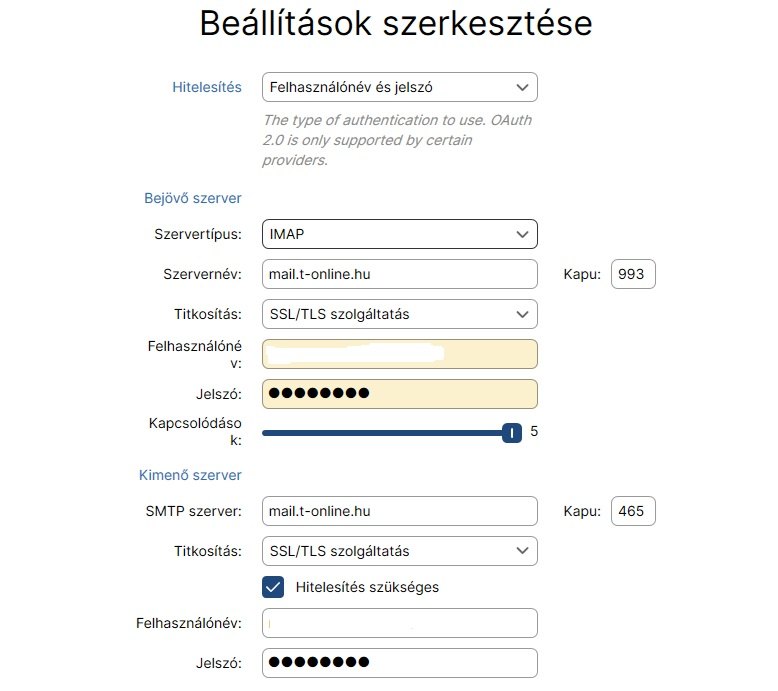Click the incoming server Jelszó password field
This screenshot has width=778, height=691.
(399, 393)
